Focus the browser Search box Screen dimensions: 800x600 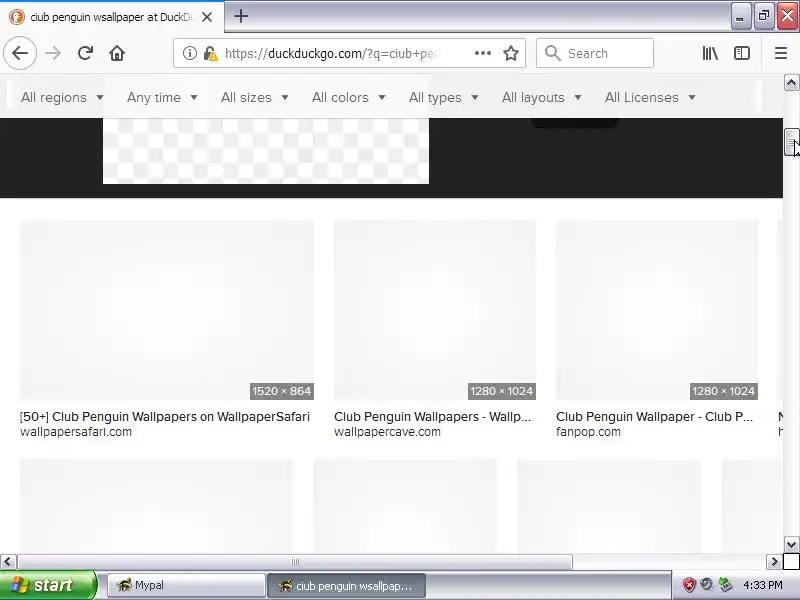[x=595, y=53]
